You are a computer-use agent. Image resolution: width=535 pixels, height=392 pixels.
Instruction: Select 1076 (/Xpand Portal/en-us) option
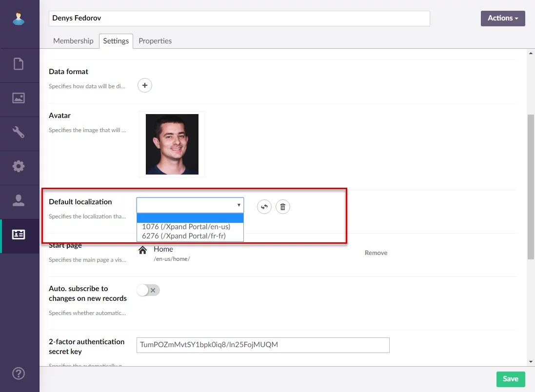click(186, 227)
